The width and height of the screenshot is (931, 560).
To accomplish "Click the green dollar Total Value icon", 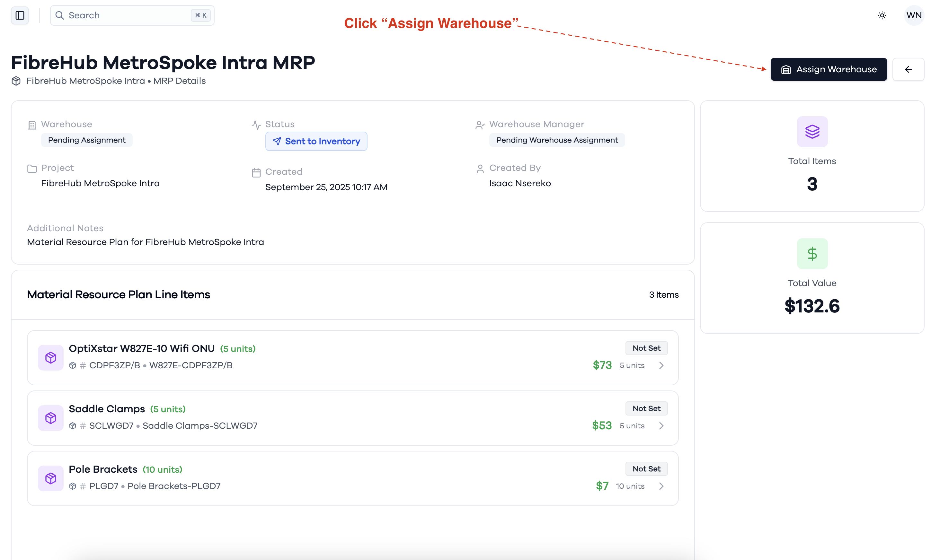I will [x=812, y=254].
